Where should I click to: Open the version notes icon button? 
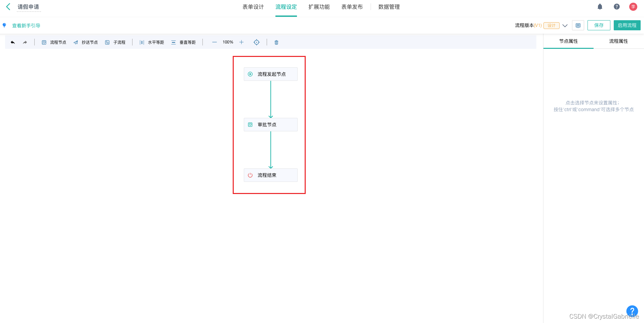tap(578, 25)
